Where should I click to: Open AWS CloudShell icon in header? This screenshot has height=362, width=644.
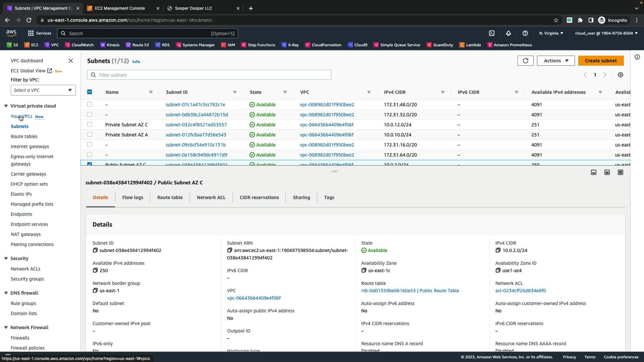click(492, 33)
